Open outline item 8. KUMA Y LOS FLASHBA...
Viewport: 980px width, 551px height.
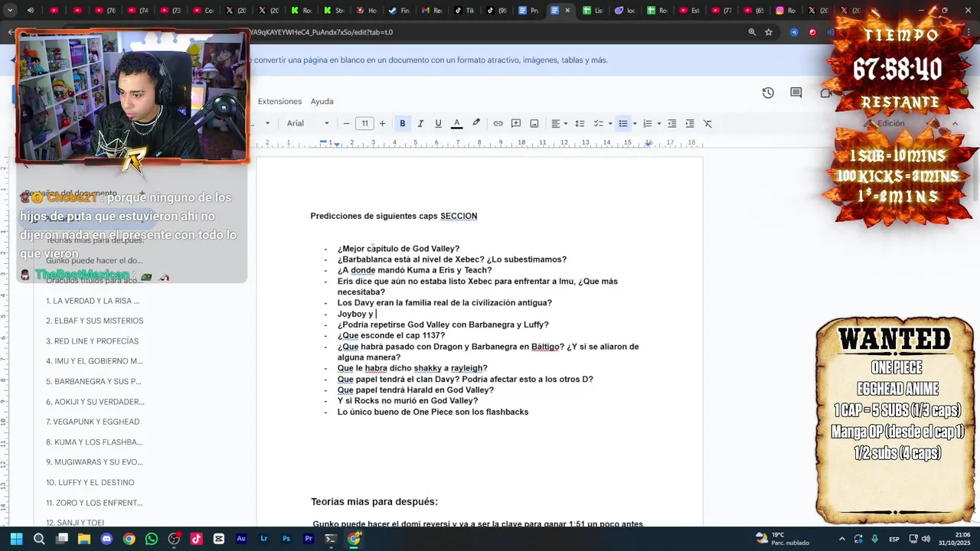coord(94,442)
